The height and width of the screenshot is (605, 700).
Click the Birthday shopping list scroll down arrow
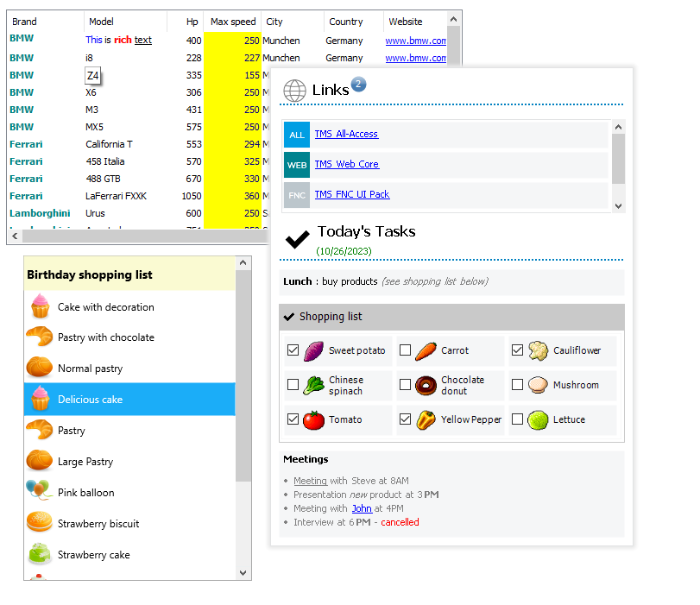click(x=243, y=573)
